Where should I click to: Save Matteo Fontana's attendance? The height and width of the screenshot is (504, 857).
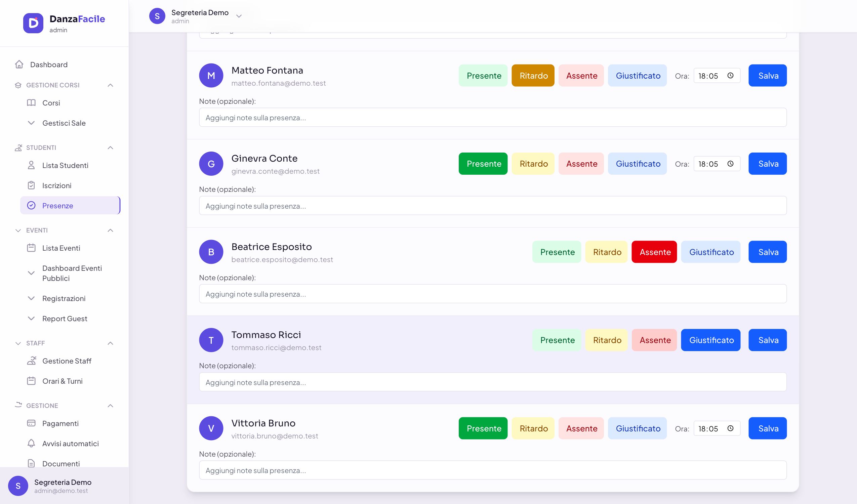tap(768, 76)
